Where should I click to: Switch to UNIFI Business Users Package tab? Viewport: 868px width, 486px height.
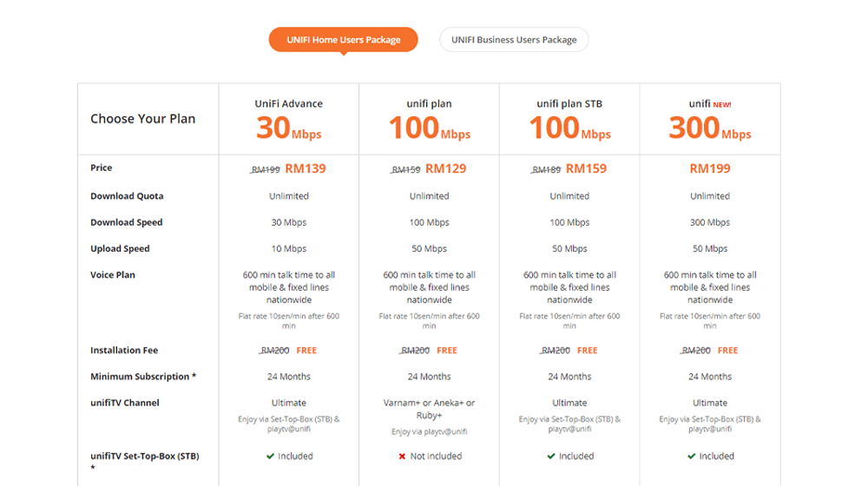(514, 40)
